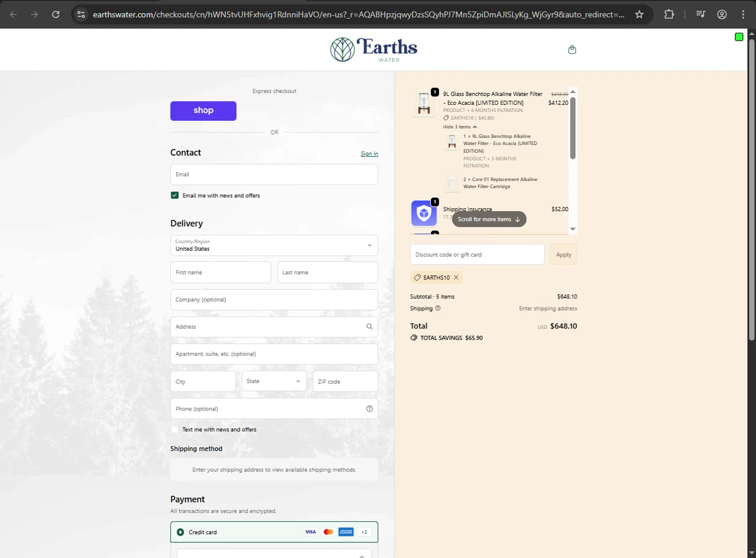Click the Sign in link
756x558 pixels.
369,154
